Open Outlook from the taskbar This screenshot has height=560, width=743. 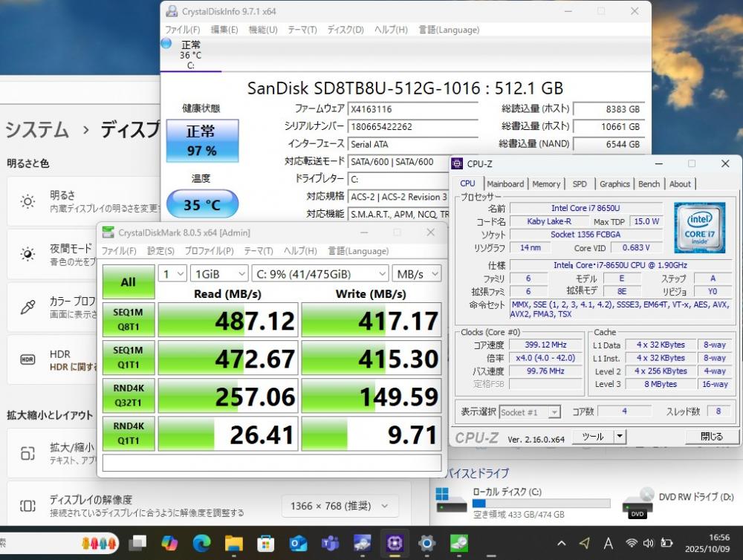[x=299, y=544]
